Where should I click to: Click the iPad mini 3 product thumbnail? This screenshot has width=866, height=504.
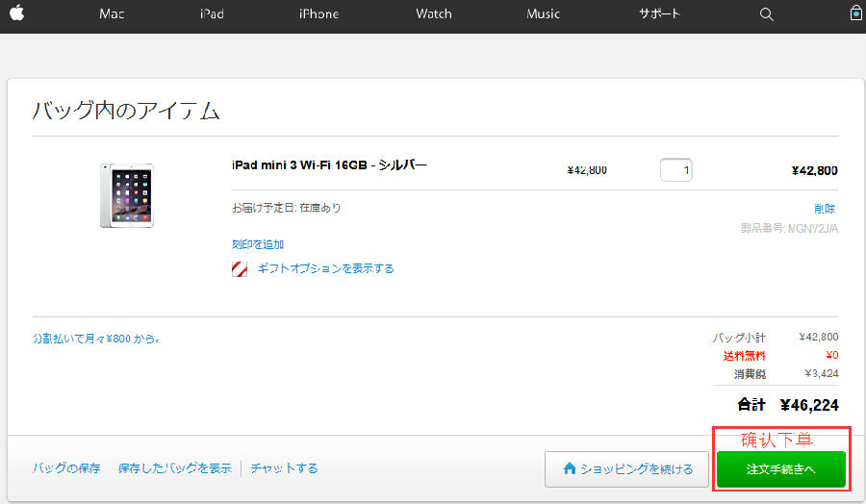point(126,195)
